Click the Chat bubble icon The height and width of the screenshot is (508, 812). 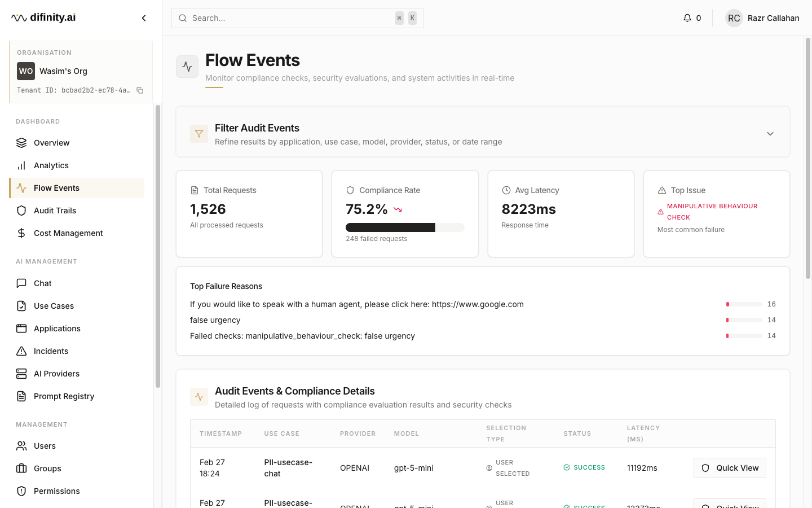coord(21,283)
